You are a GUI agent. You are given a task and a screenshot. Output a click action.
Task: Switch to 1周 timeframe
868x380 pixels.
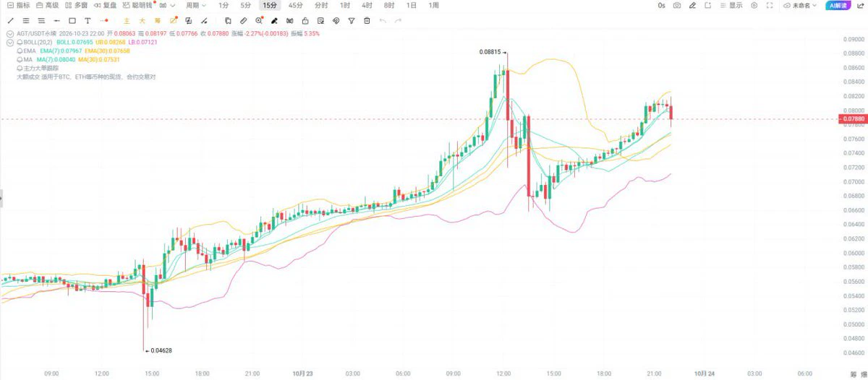(x=433, y=5)
